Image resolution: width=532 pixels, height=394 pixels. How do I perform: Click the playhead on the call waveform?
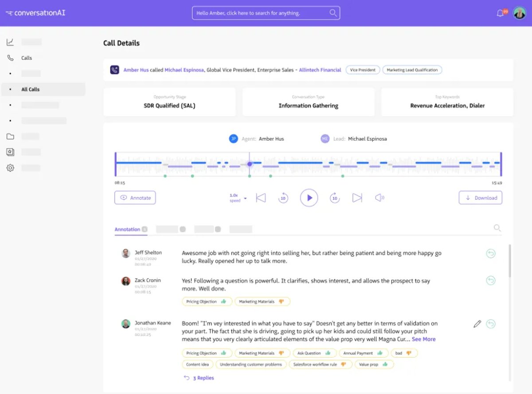pyautogui.click(x=250, y=164)
